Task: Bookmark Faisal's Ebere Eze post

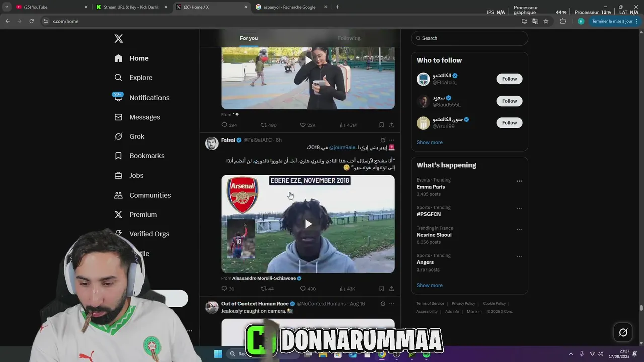Action: (381, 289)
